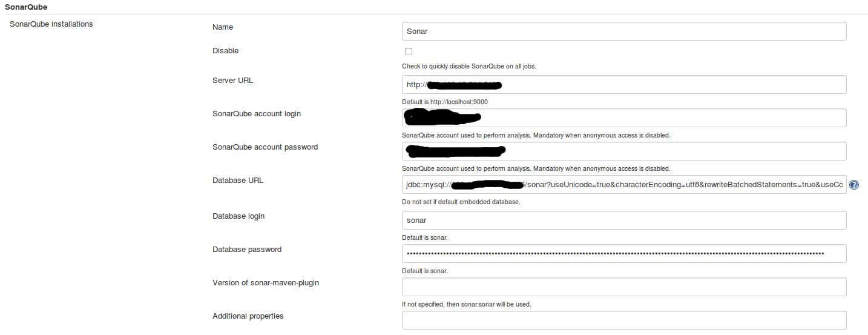Click the "If not specified, then sonar:sonar" hint

coord(466,304)
